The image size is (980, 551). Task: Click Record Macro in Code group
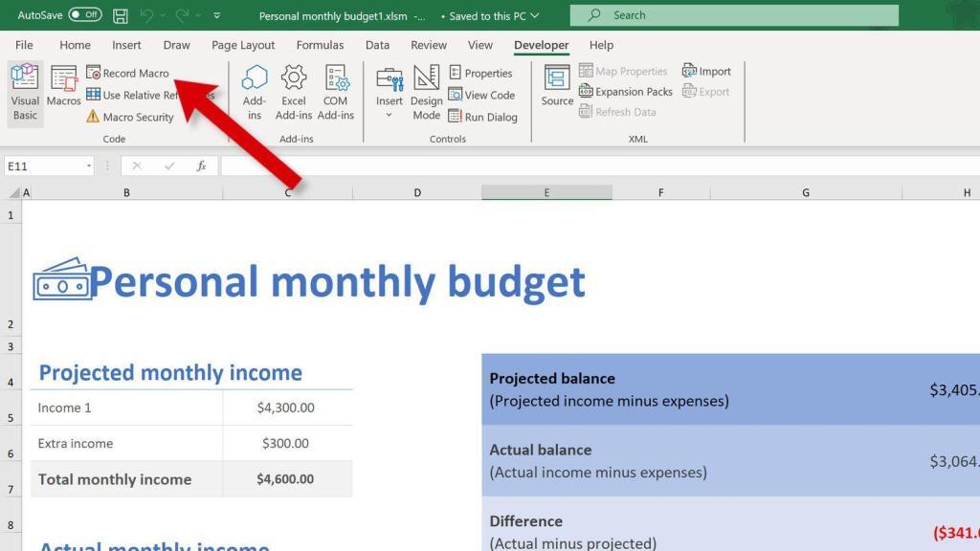pyautogui.click(x=127, y=73)
